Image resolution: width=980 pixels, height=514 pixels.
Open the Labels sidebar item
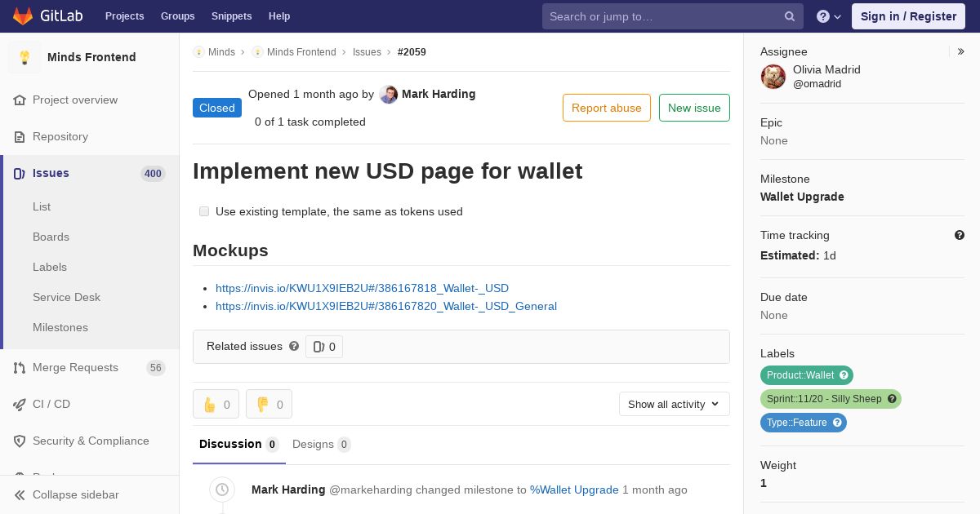(50, 268)
